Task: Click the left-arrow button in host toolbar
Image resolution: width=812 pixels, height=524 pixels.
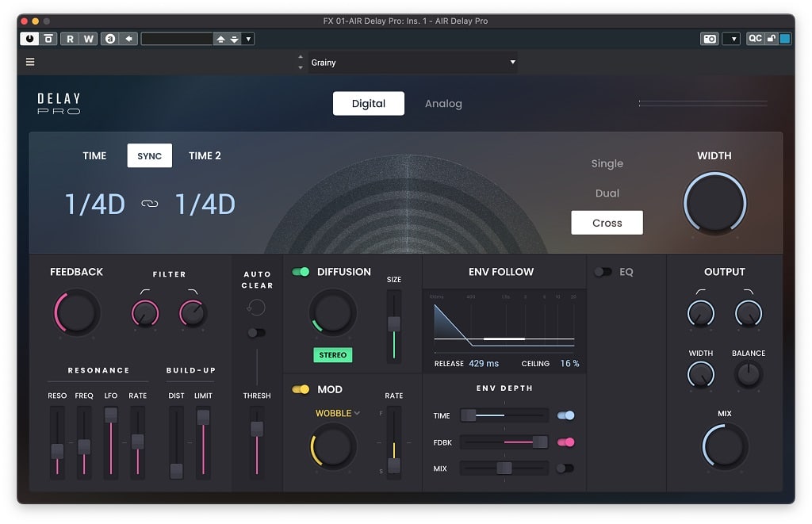Action: [x=129, y=39]
